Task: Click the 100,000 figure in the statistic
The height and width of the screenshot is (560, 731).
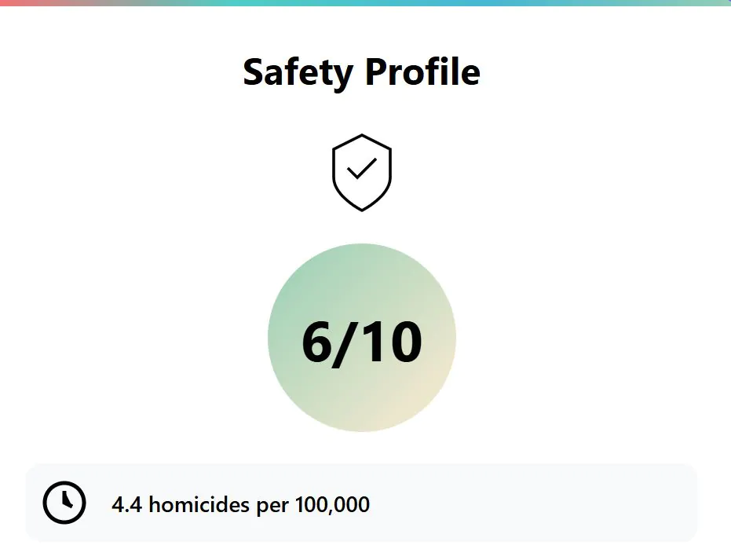Action: (332, 504)
